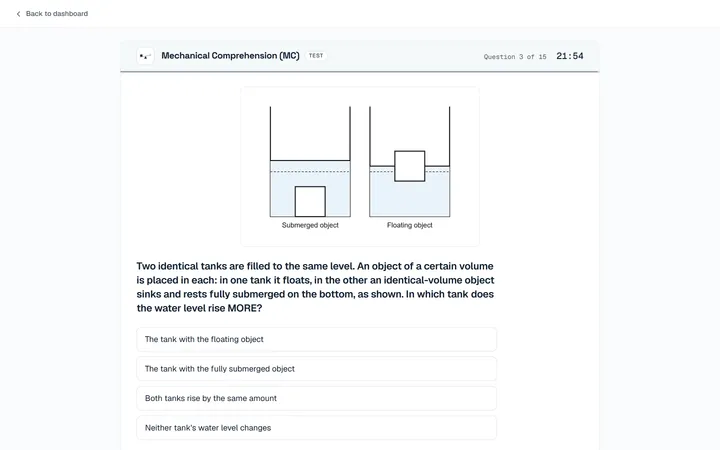This screenshot has height=450, width=720.
Task: Click the 'Floating object' caption
Action: click(410, 225)
